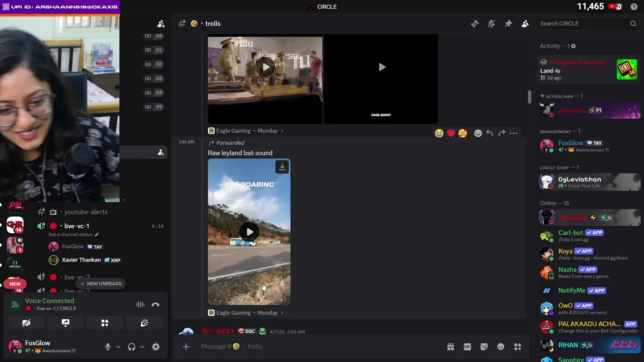This screenshot has height=362, width=644.
Task: Toggle the member list
Action: tap(525, 24)
